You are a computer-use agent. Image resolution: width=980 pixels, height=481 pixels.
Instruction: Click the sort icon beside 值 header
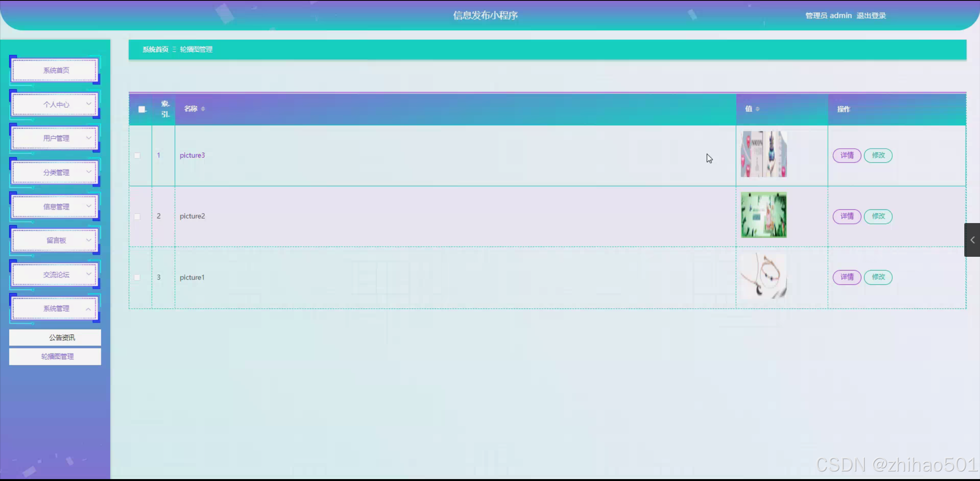(757, 109)
